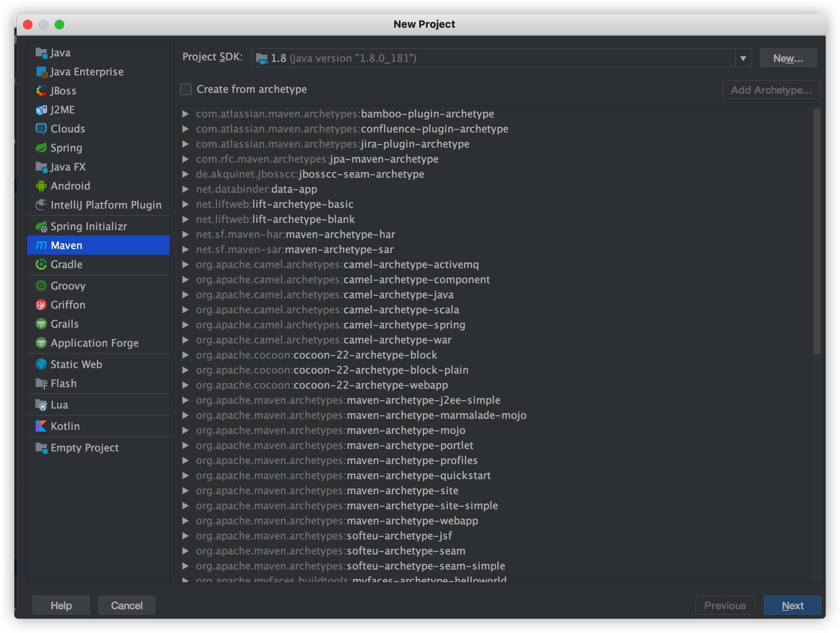840x633 pixels.
Task: Expand softeu-archetype-jsf node
Action: coord(185,536)
